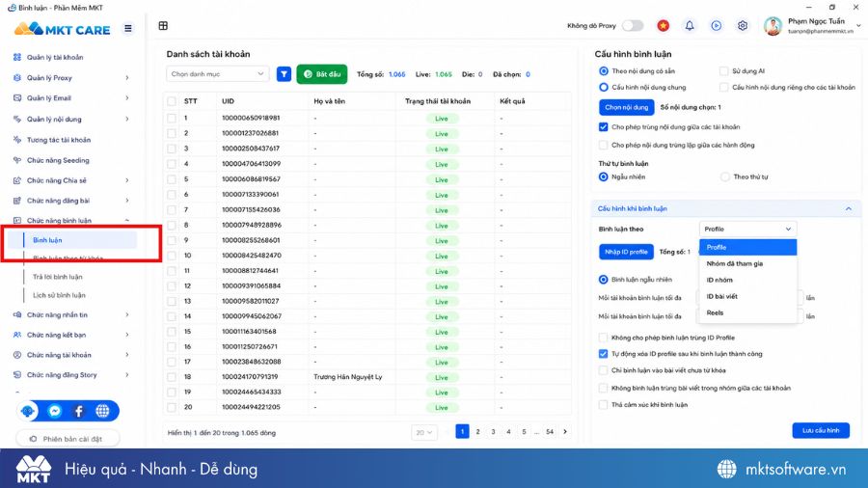Click the blue filter funnel icon
The width and height of the screenshot is (868, 488).
pos(284,74)
